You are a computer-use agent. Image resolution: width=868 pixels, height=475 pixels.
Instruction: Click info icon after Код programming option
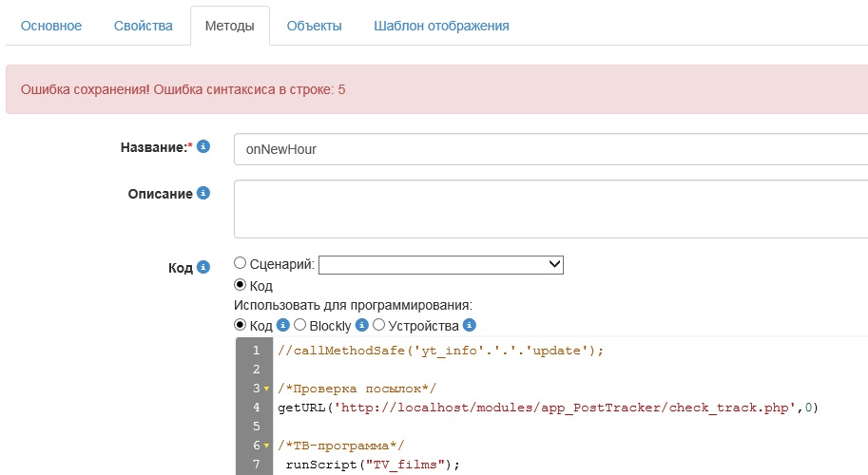pos(282,325)
